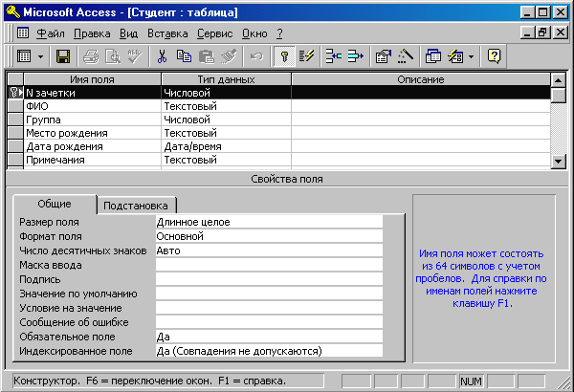Click the Имя поля column header
The image size is (574, 392).
point(92,79)
